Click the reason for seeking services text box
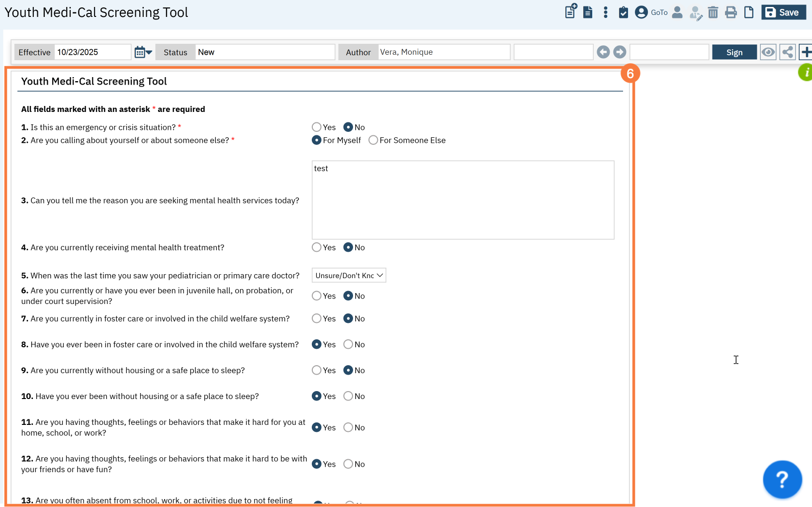Image resolution: width=812 pixels, height=507 pixels. (462, 200)
